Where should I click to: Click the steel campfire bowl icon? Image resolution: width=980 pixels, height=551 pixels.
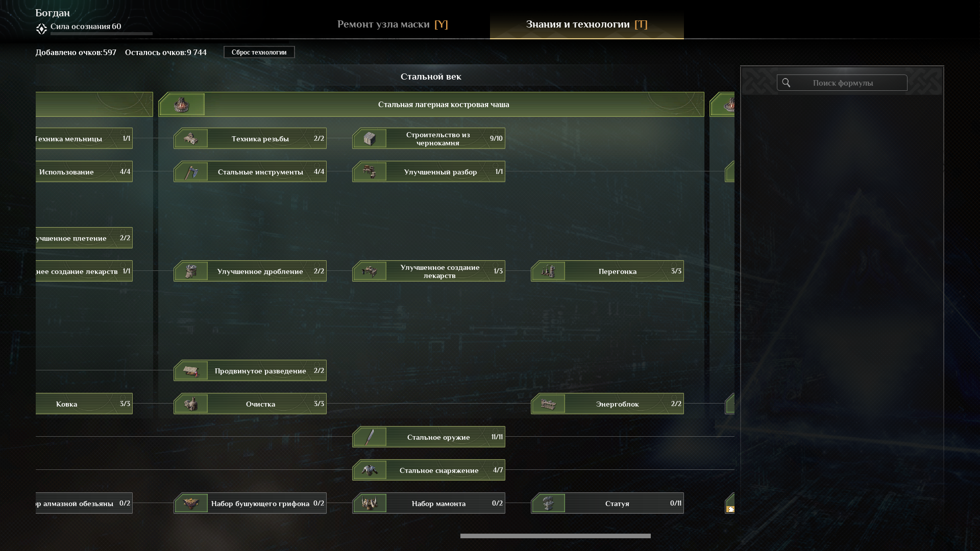coord(182,105)
